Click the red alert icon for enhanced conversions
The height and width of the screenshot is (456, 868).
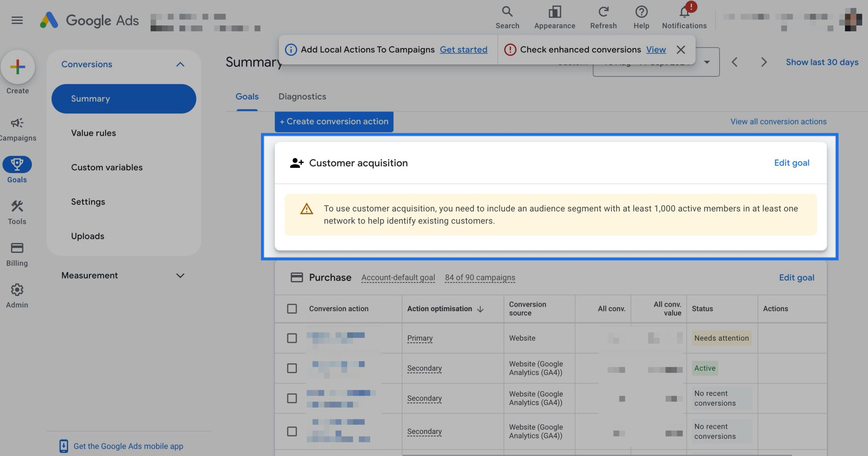510,50
